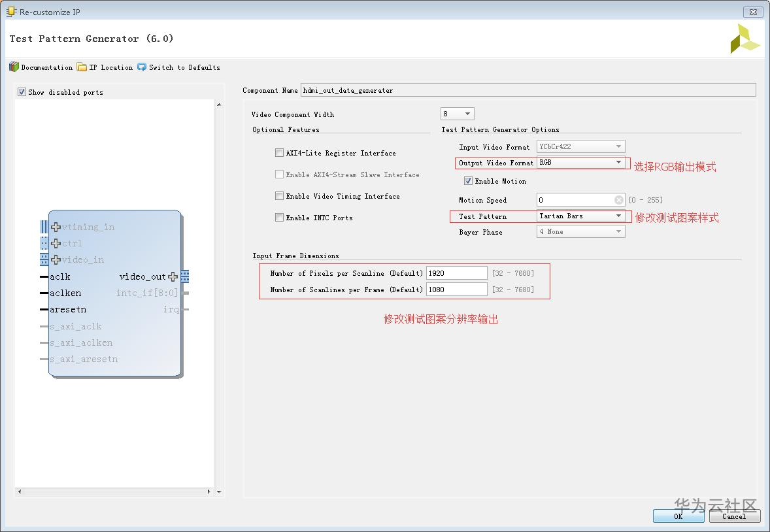Uncheck the Enable Motion checkbox
Image resolution: width=770 pixels, height=532 pixels.
468,181
